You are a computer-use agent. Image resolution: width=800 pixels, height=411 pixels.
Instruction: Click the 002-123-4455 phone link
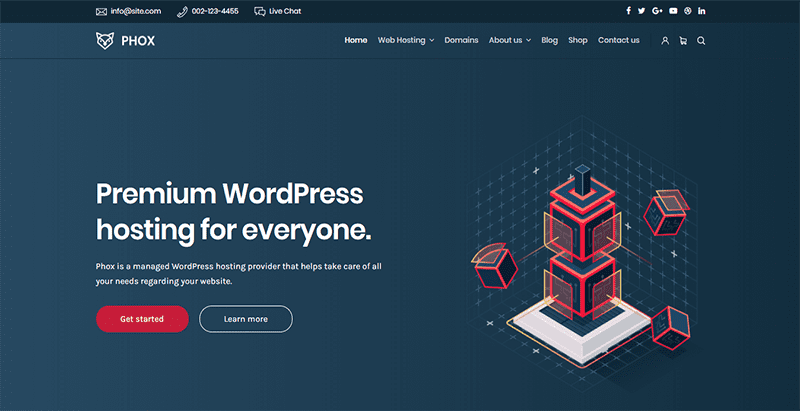click(x=215, y=11)
